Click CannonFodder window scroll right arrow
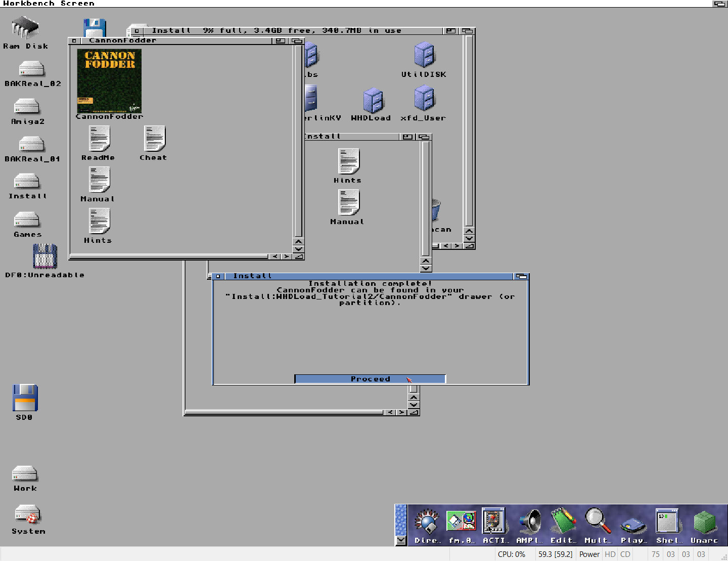 pos(286,256)
